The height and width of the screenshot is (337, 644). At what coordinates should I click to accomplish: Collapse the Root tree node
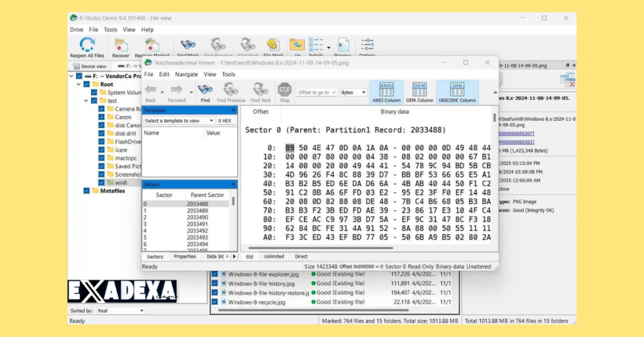click(x=79, y=84)
